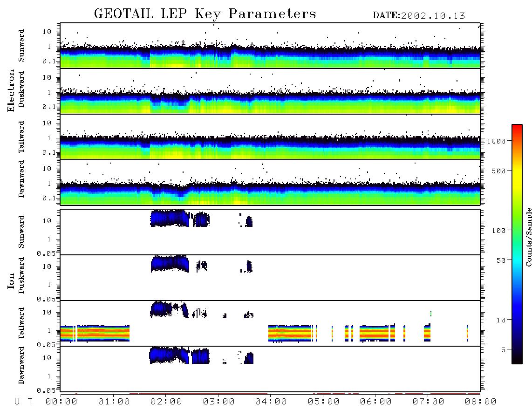This screenshot has height=410, width=532.
Task: Click the Electron Duskward spectrogram plot
Action: coord(270,91)
